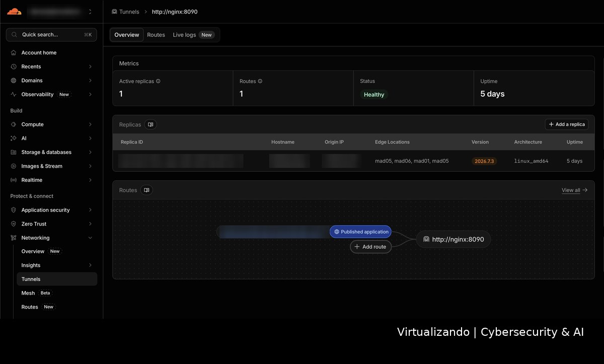Click the Cloudflare logo
Screen dimensions: 604x364
click(x=14, y=11)
